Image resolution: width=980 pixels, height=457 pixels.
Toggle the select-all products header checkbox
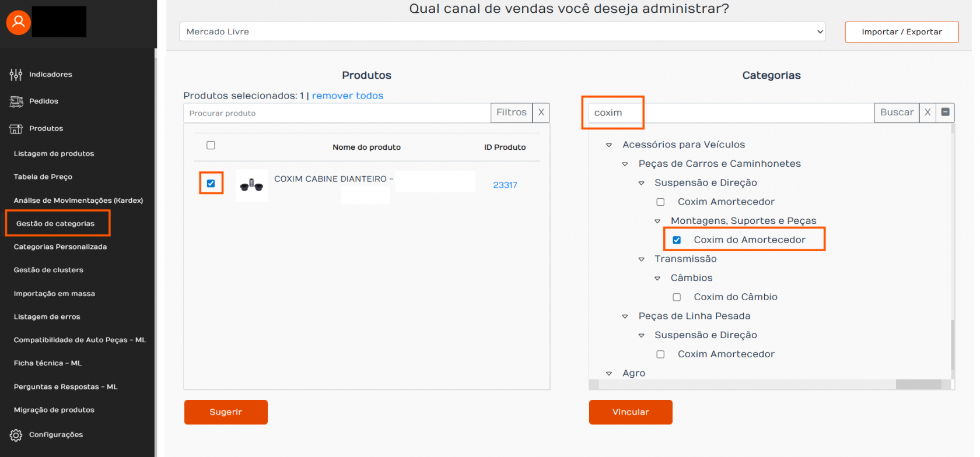(x=211, y=145)
